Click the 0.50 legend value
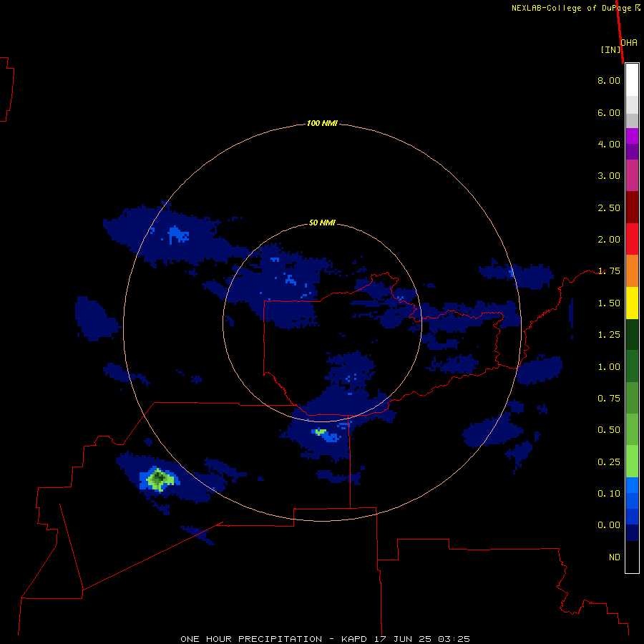The width and height of the screenshot is (644, 644). (x=609, y=430)
